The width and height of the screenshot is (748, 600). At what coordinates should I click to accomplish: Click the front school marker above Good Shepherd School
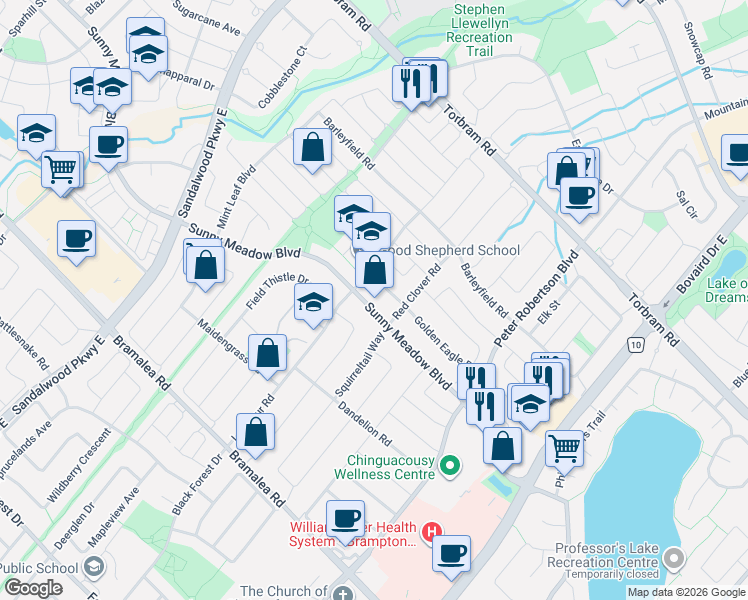coord(372,232)
